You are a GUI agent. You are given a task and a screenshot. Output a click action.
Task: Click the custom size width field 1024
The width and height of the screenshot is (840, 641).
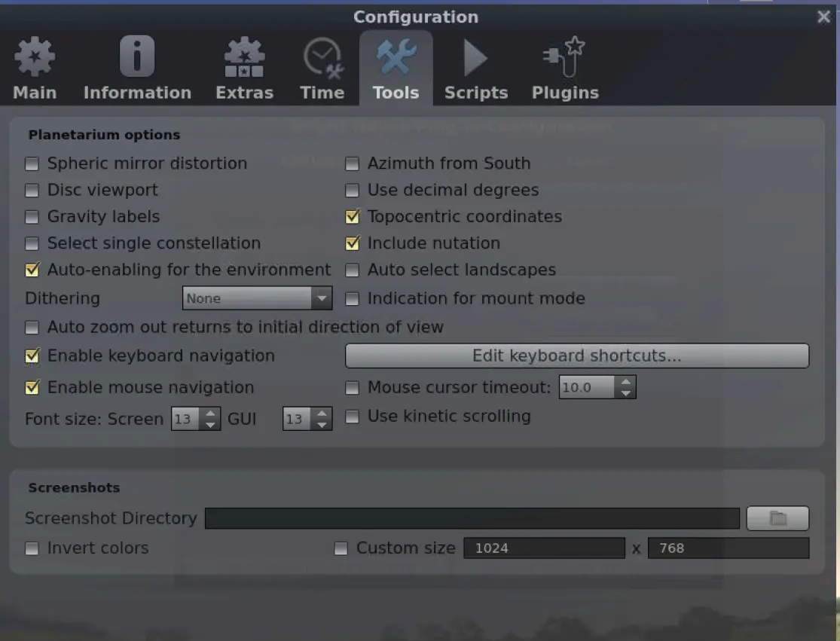543,548
